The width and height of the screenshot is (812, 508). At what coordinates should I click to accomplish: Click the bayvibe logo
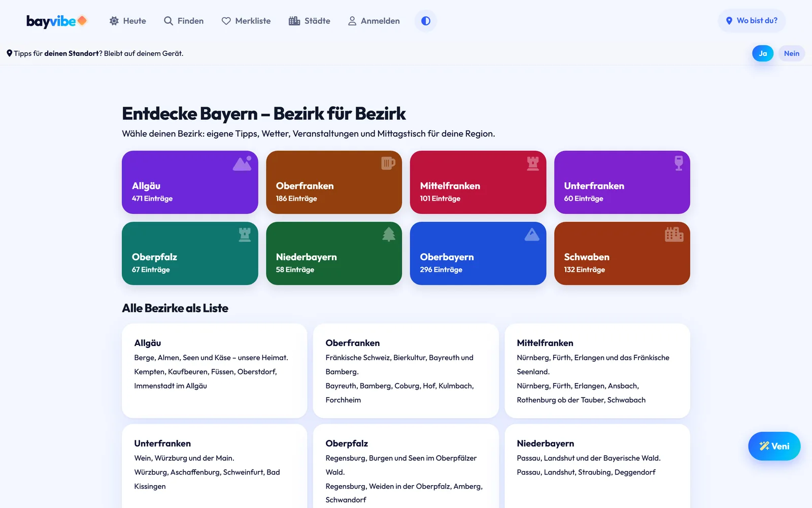(57, 21)
